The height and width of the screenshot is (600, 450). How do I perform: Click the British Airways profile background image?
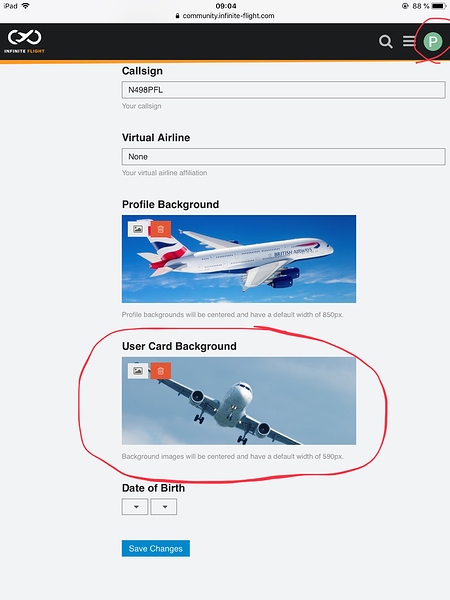tap(239, 259)
